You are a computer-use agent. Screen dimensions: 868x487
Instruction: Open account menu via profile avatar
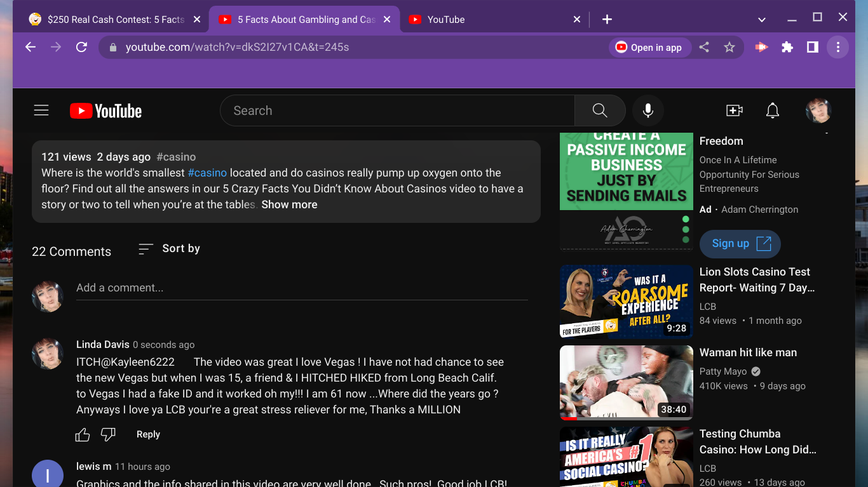(x=818, y=110)
